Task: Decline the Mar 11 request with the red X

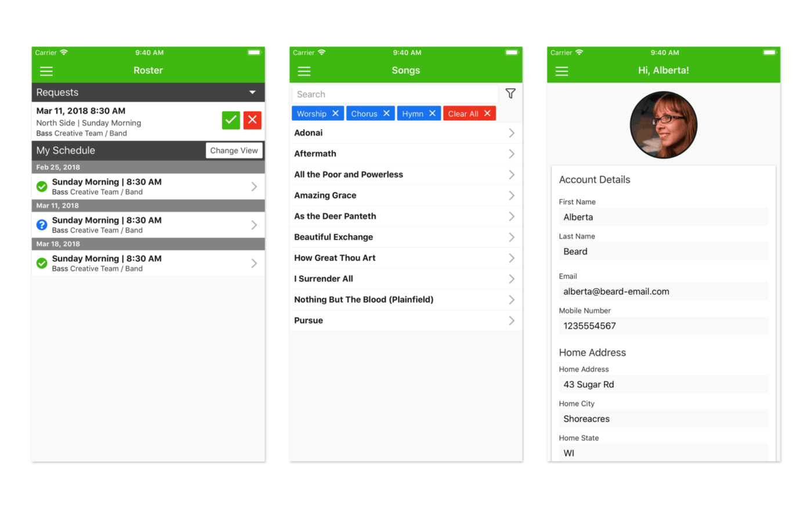Action: (252, 120)
